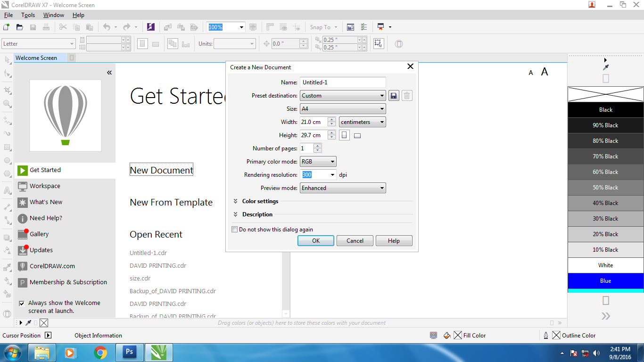This screenshot has width=644, height=362.
Task: Click the Windows Start button
Action: [x=12, y=353]
